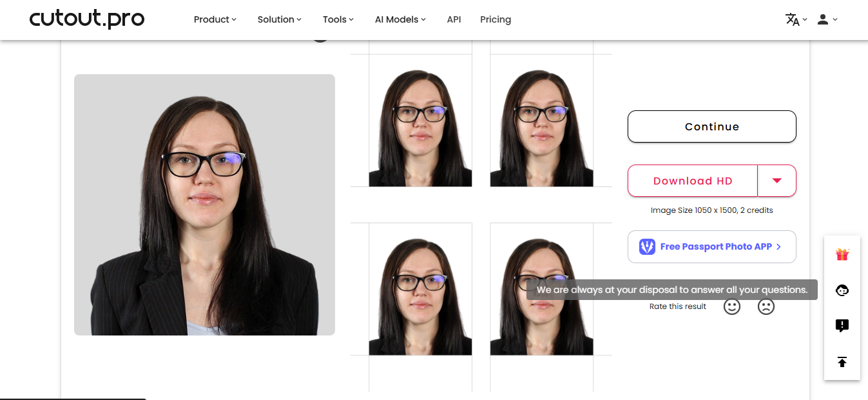Viewport: 868px width, 400px height.
Task: Click the Free Passport Photo APP logo icon
Action: point(646,246)
